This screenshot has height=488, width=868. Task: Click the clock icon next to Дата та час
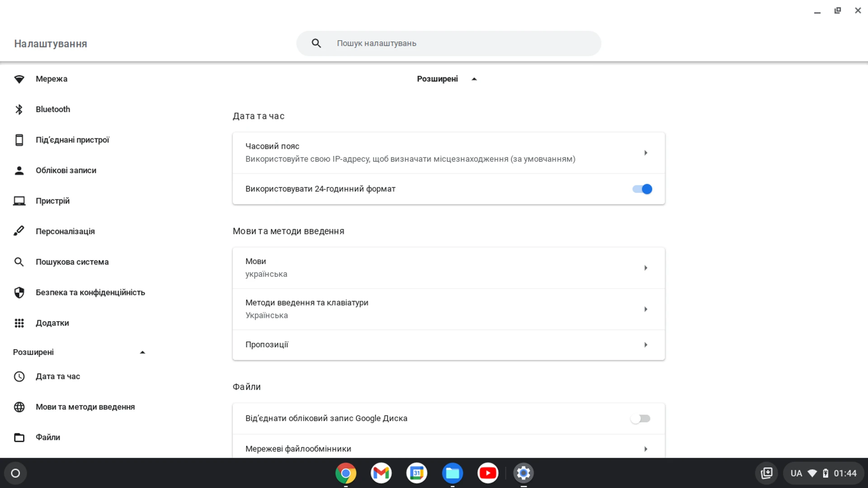coord(19,376)
